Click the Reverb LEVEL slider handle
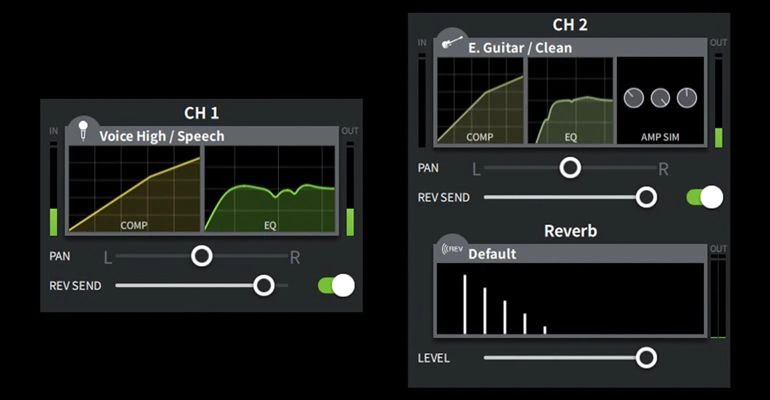This screenshot has width=770, height=400. click(647, 357)
